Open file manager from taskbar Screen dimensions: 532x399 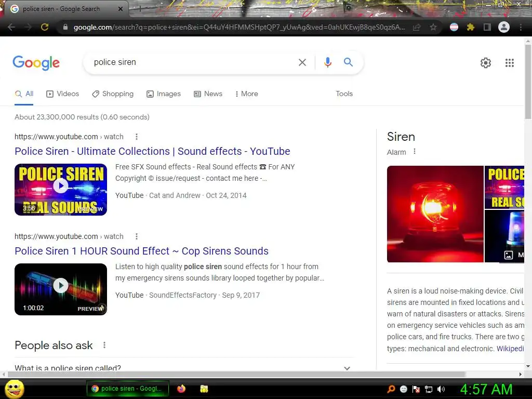[204, 389]
